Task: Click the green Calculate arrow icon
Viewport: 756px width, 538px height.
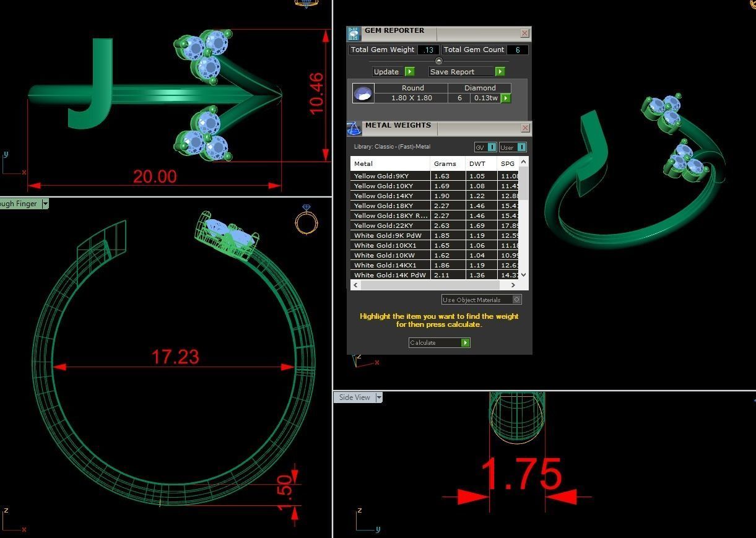Action: click(x=465, y=342)
